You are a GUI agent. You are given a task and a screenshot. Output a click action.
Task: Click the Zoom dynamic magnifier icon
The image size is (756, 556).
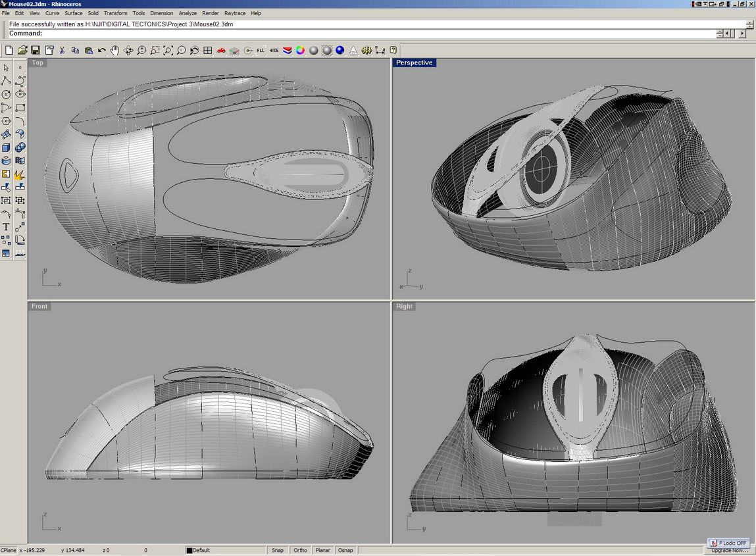141,50
